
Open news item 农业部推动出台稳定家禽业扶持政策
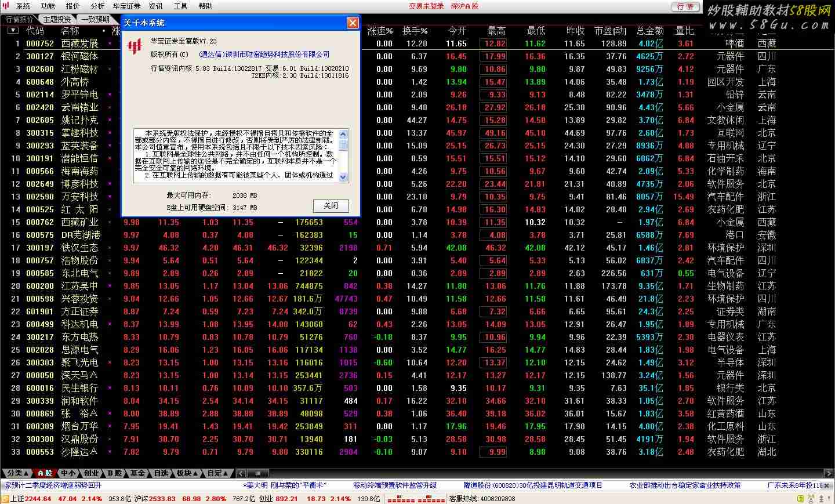tap(685, 485)
